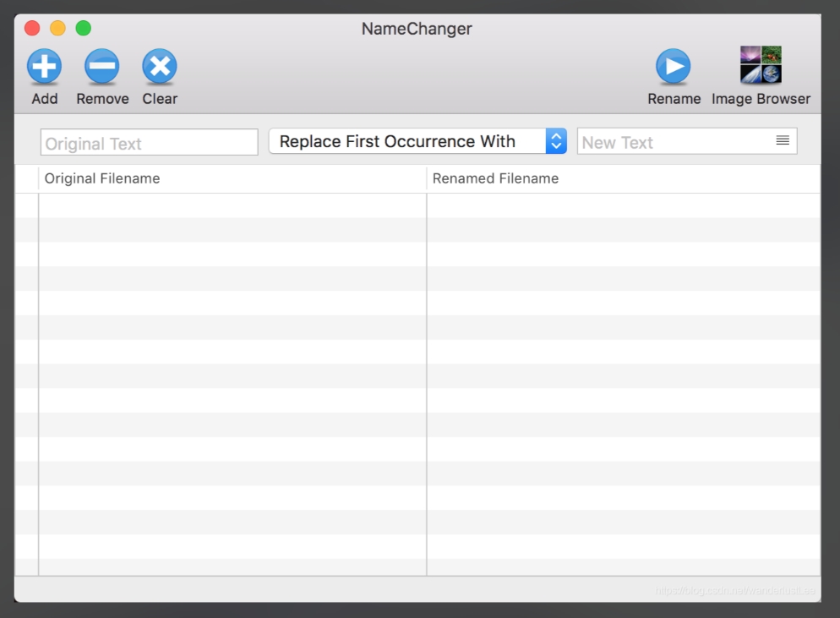The height and width of the screenshot is (618, 840).
Task: Close the NameChanger window with red button
Action: coord(32,28)
